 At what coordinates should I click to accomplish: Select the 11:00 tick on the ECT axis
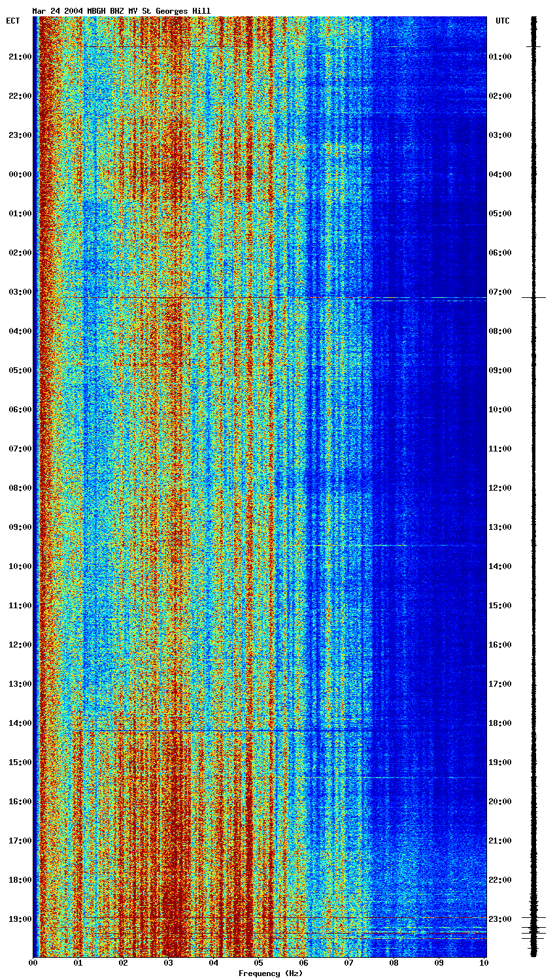pos(20,606)
